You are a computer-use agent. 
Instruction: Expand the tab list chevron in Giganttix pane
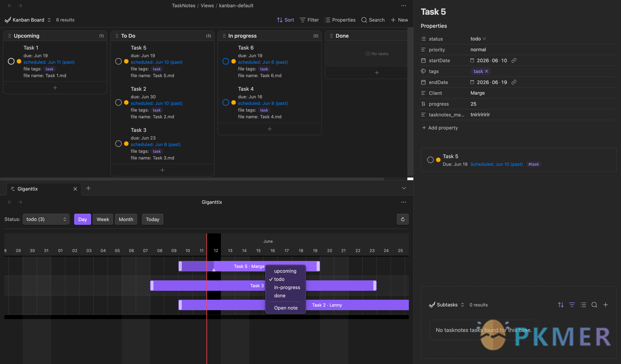404,188
